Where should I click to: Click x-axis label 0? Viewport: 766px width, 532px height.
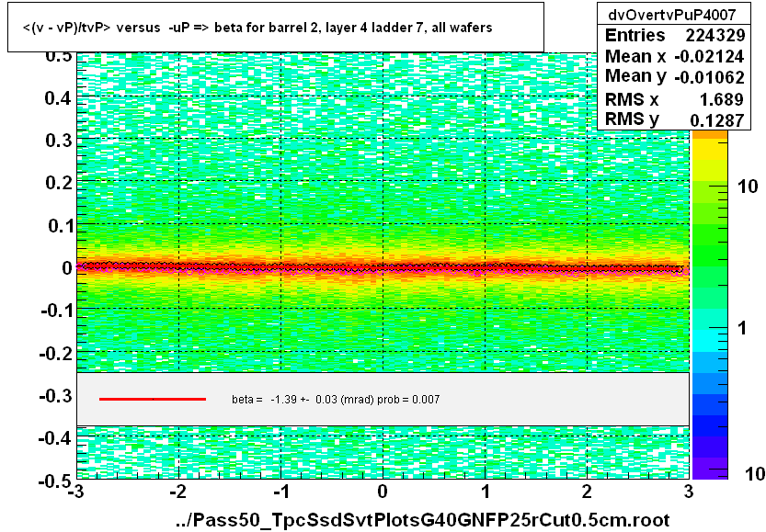tap(383, 492)
